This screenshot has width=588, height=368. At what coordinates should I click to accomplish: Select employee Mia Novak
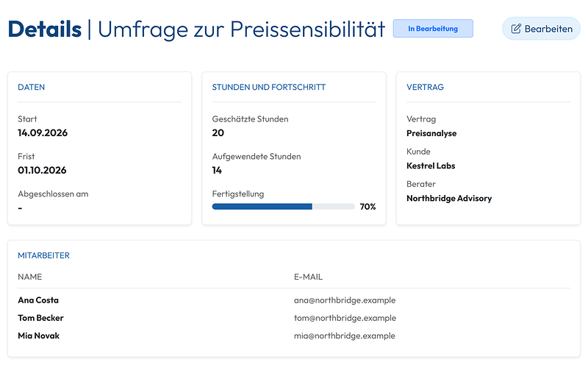pos(39,336)
